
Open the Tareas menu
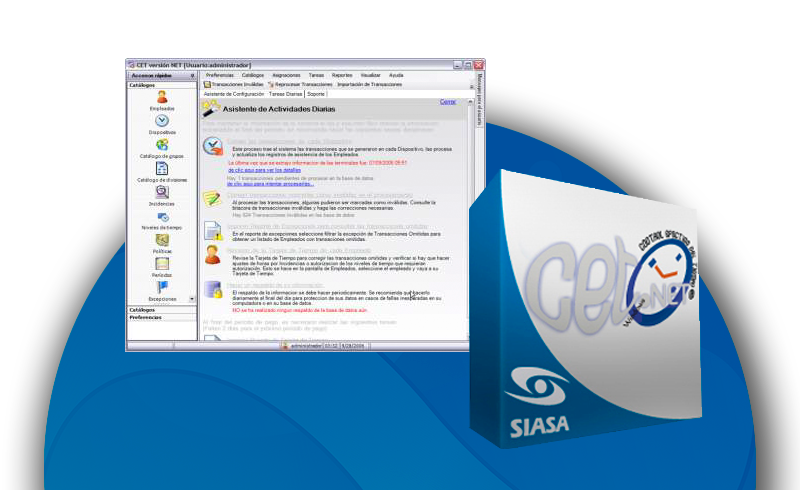click(x=316, y=75)
